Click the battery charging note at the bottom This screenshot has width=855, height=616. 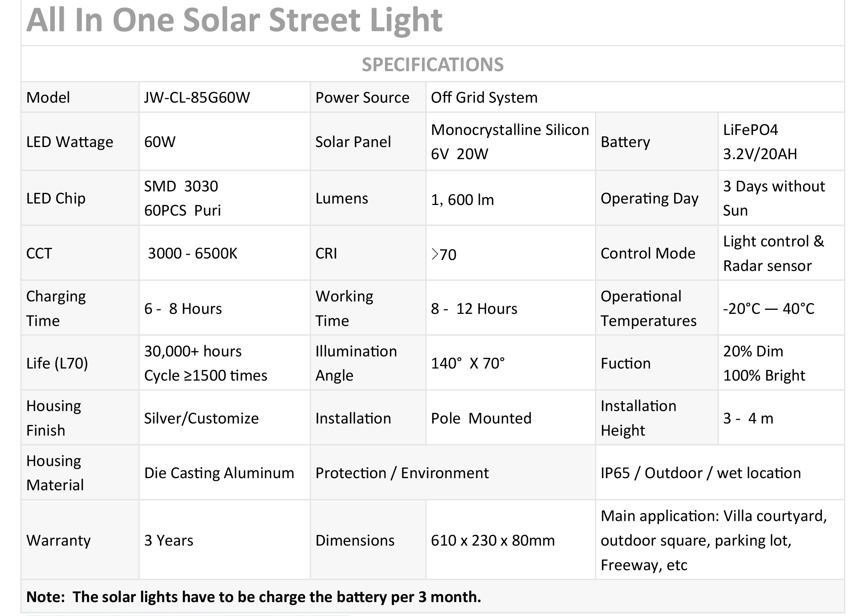click(x=253, y=597)
